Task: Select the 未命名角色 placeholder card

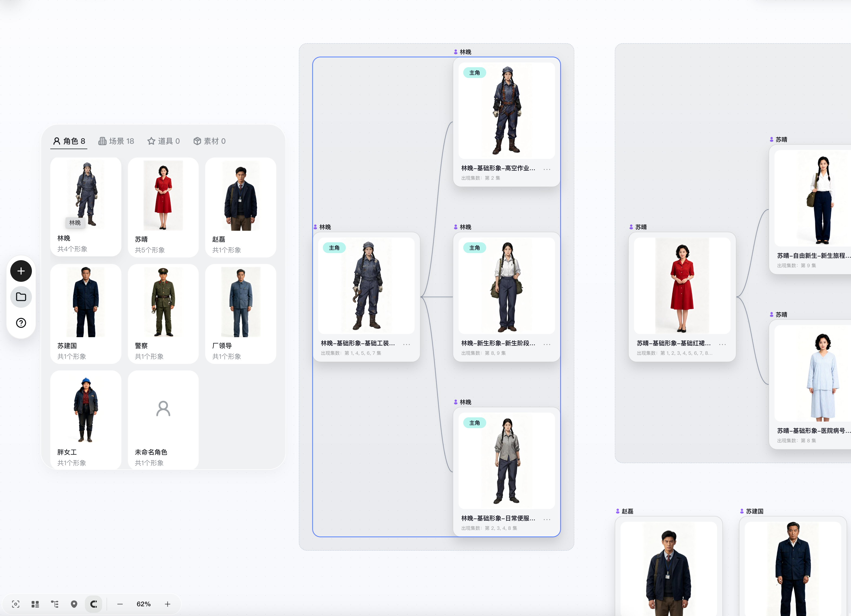Action: [163, 420]
